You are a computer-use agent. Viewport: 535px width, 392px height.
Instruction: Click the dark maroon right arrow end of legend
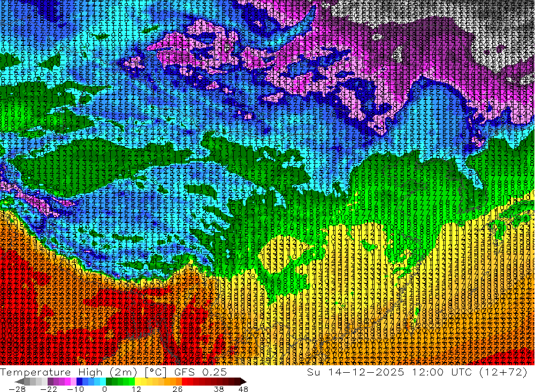[243, 381]
